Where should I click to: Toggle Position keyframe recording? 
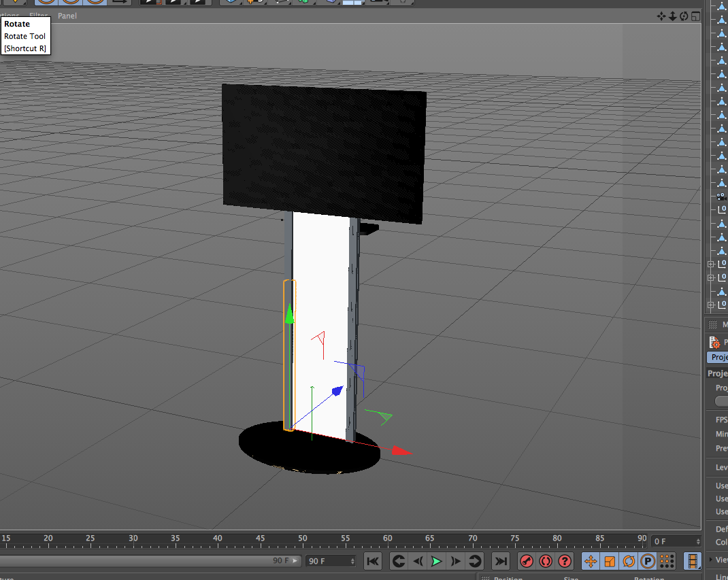point(591,561)
